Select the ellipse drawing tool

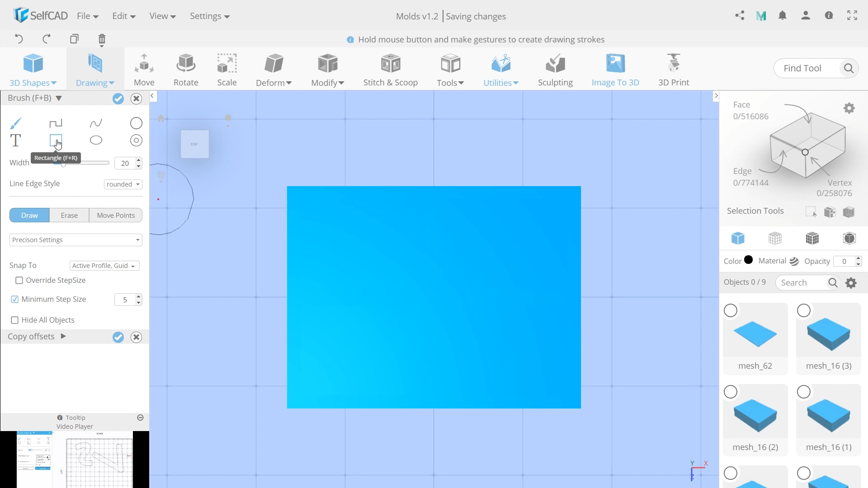coord(96,140)
